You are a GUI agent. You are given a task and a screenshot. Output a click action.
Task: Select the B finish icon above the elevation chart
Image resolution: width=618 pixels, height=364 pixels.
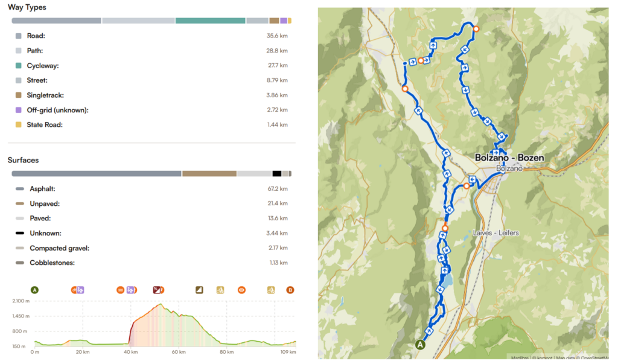290,290
